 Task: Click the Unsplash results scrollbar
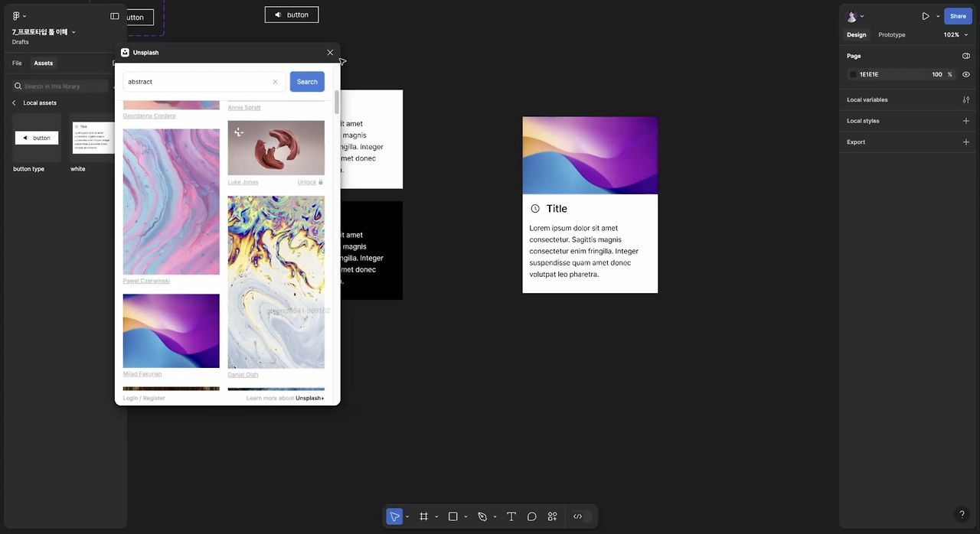pyautogui.click(x=336, y=103)
